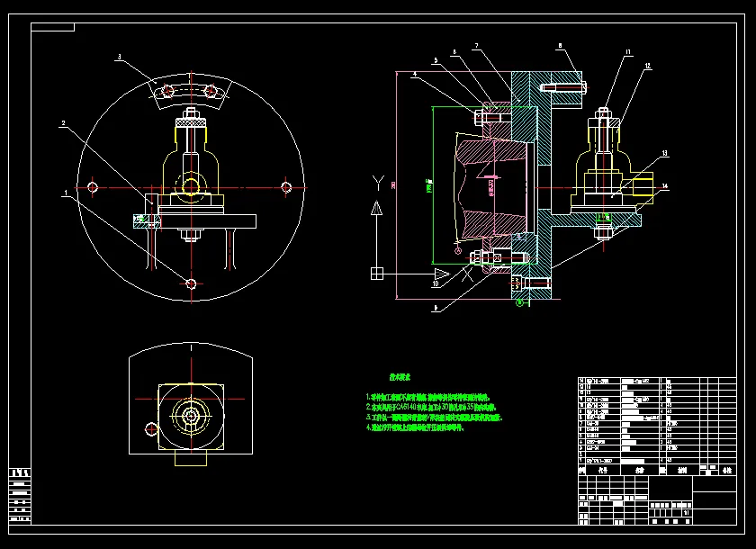Viewport: 756px width, 549px height.
Task: Click the green technical requirements heading
Action: pyautogui.click(x=400, y=377)
